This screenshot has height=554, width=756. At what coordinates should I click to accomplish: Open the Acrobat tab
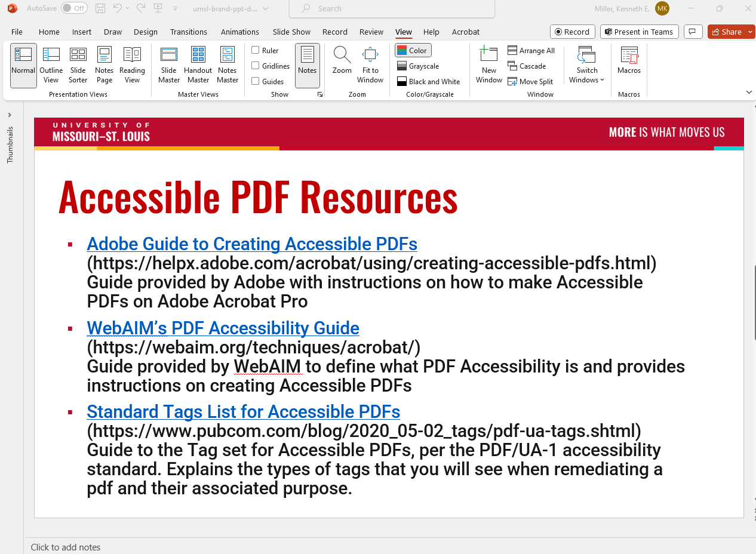(x=466, y=32)
